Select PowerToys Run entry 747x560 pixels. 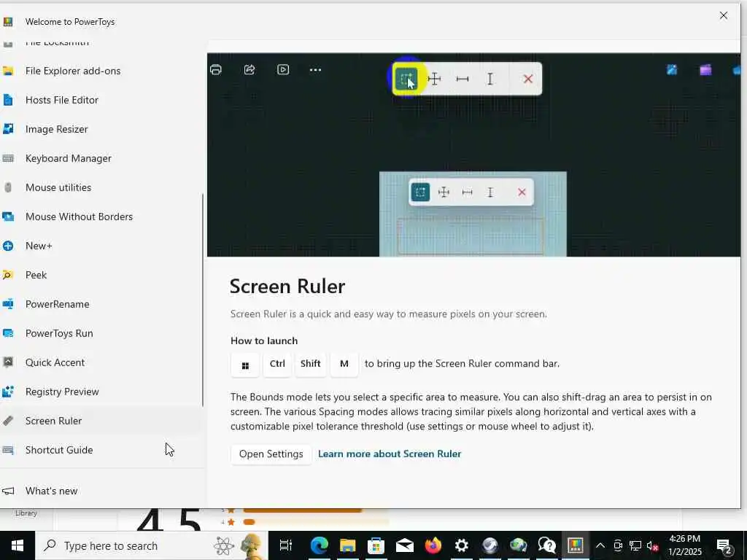[x=101, y=333]
